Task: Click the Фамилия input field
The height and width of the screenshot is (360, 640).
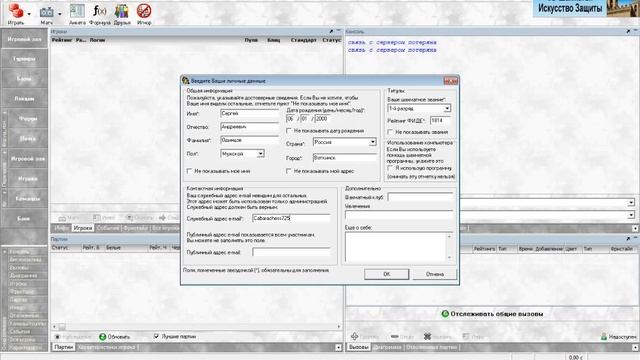Action: [x=249, y=140]
